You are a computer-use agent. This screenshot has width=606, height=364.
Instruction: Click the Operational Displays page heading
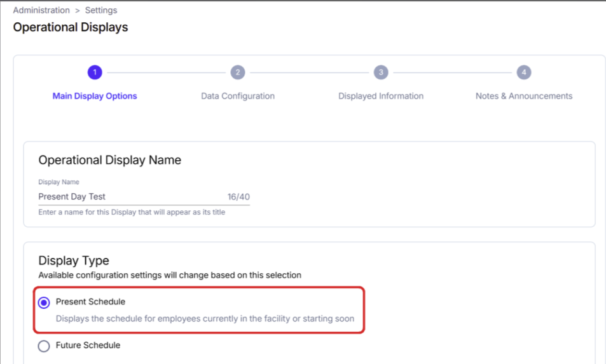[x=71, y=27]
